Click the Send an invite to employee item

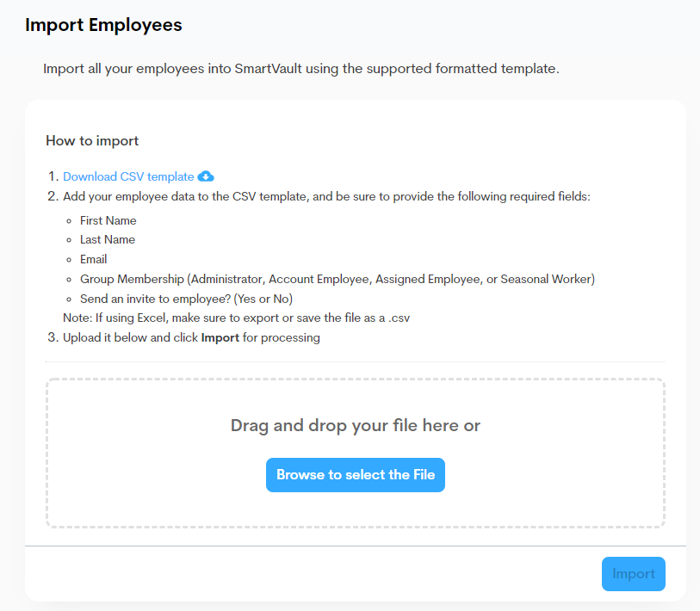186,299
